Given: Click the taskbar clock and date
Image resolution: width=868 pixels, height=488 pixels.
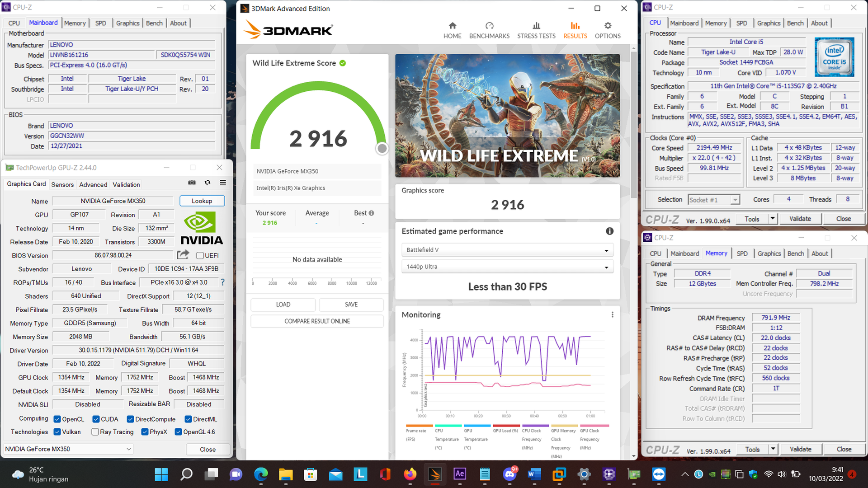Looking at the screenshot, I should coord(826,474).
